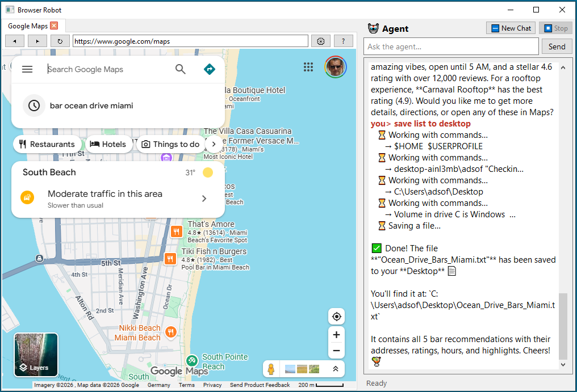Click the transit marker near 5th St
This screenshot has width=577, height=392.
(x=39, y=259)
